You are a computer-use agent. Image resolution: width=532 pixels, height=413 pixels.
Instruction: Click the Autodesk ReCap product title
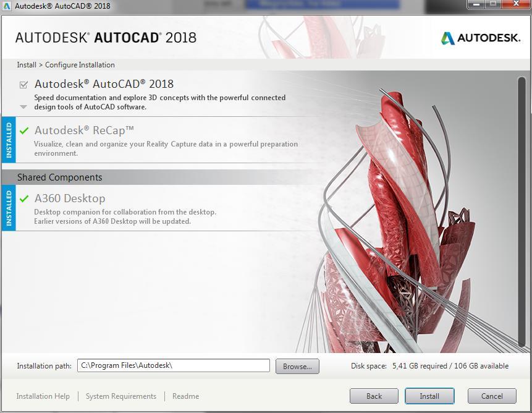click(x=84, y=130)
